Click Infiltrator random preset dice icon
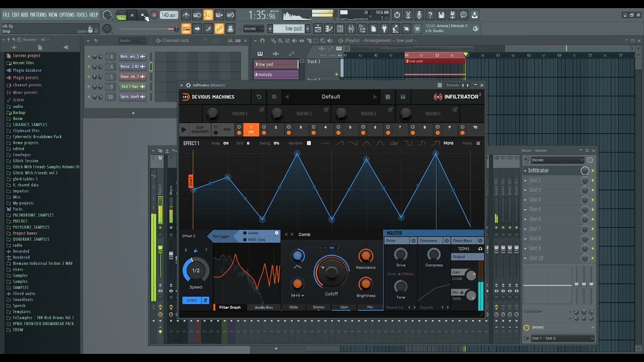Image resolution: width=644 pixels, height=362 pixels. pos(387,97)
